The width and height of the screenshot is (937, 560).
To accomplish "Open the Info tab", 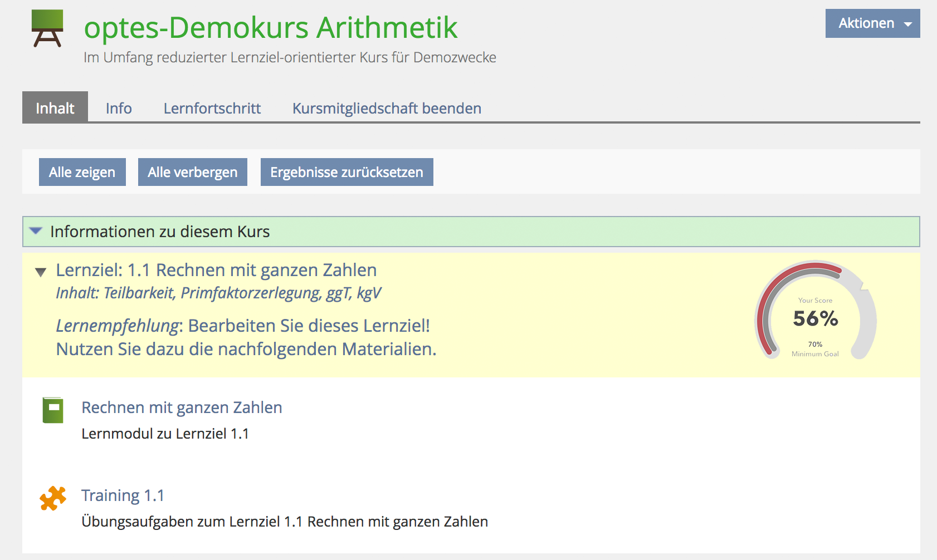I will [119, 108].
